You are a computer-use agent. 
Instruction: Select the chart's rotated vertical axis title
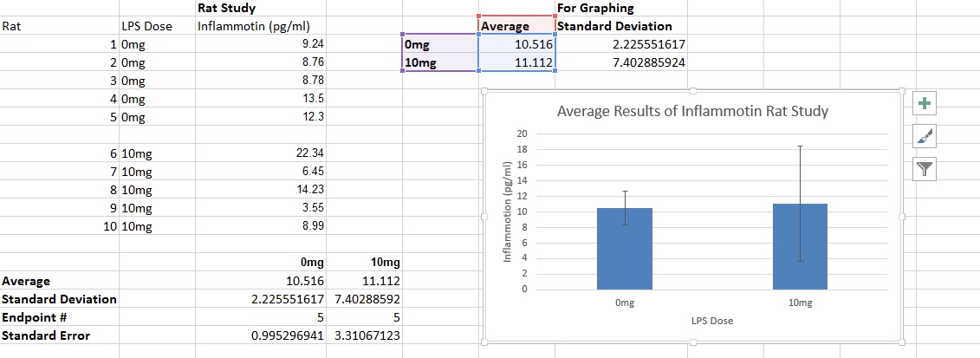[x=509, y=211]
